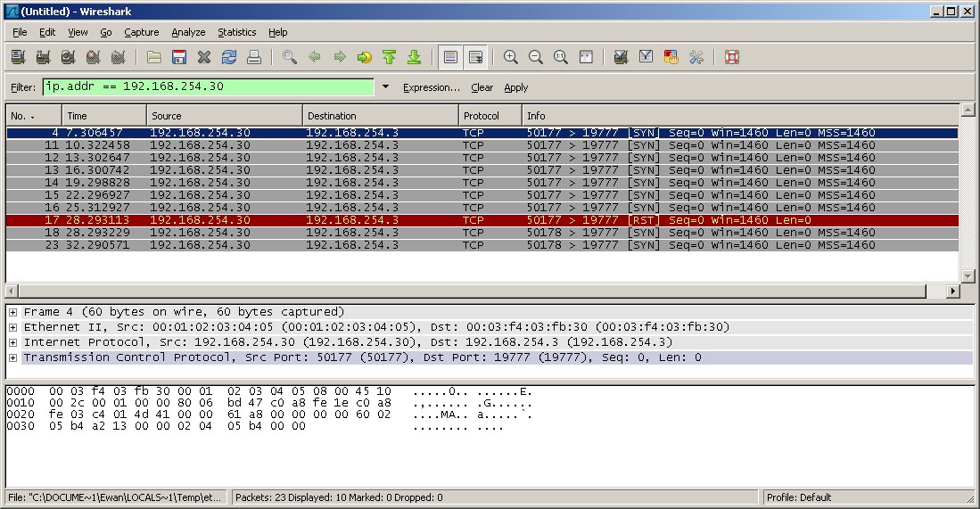980x509 pixels.
Task: Sort by the Time column header
Action: coord(104,116)
